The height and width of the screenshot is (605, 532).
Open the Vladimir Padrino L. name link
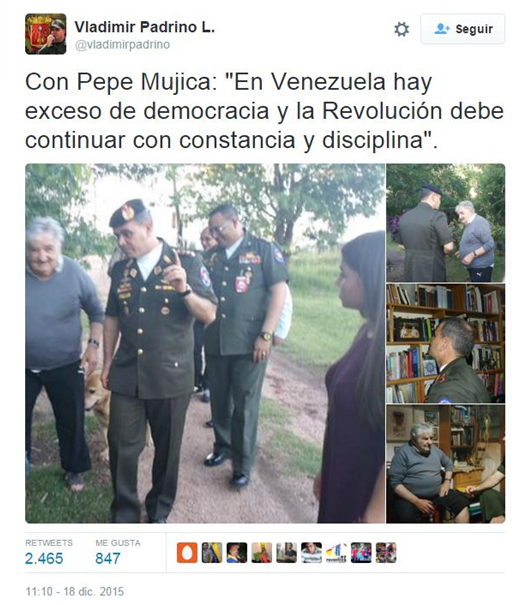point(145,27)
